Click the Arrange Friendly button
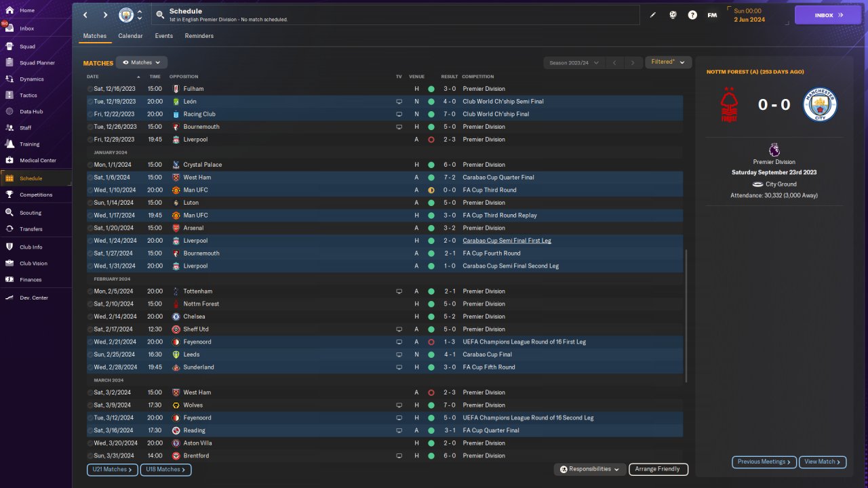 coord(658,469)
